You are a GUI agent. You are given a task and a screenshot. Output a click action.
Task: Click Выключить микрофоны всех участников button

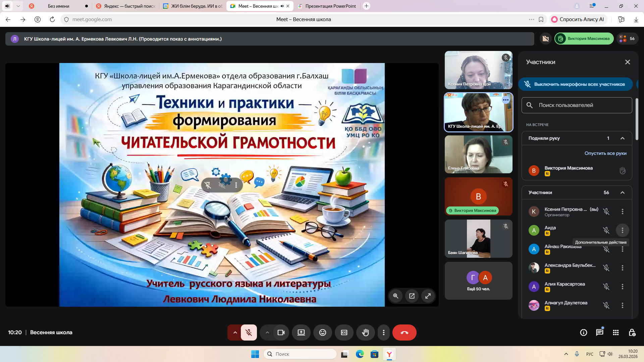[x=575, y=84]
